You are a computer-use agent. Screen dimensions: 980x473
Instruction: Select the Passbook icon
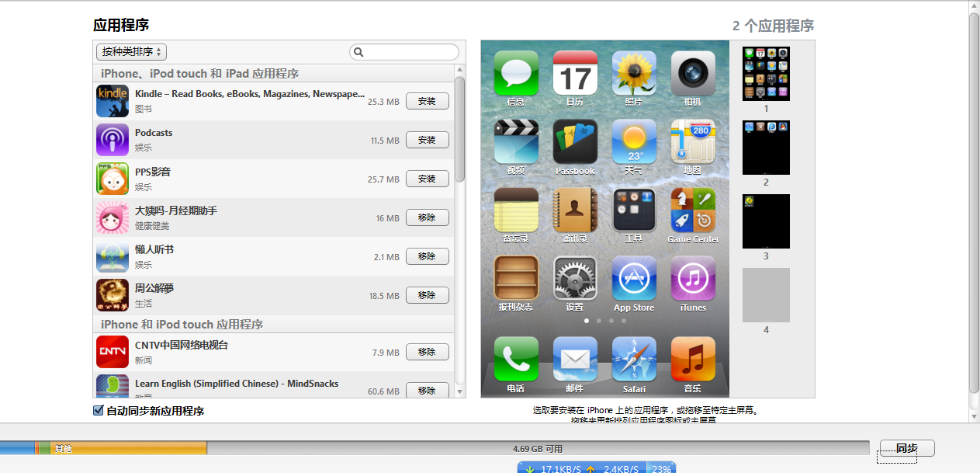click(575, 141)
